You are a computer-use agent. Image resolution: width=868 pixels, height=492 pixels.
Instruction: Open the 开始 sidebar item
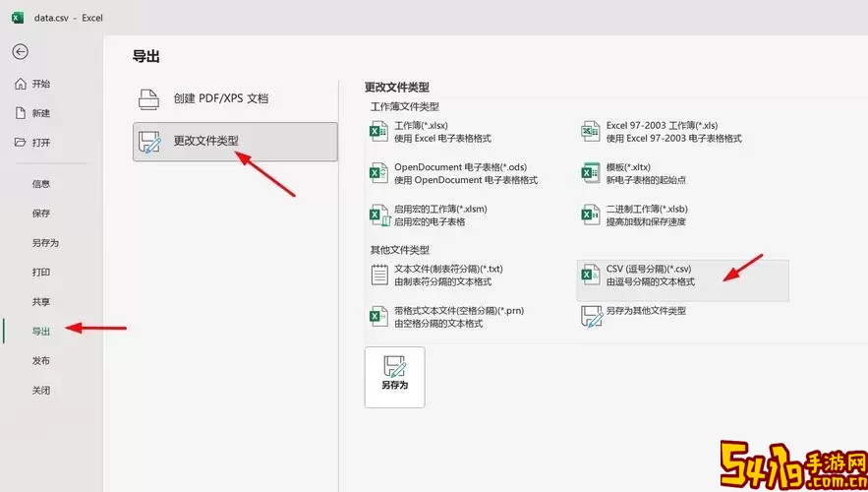(x=41, y=84)
